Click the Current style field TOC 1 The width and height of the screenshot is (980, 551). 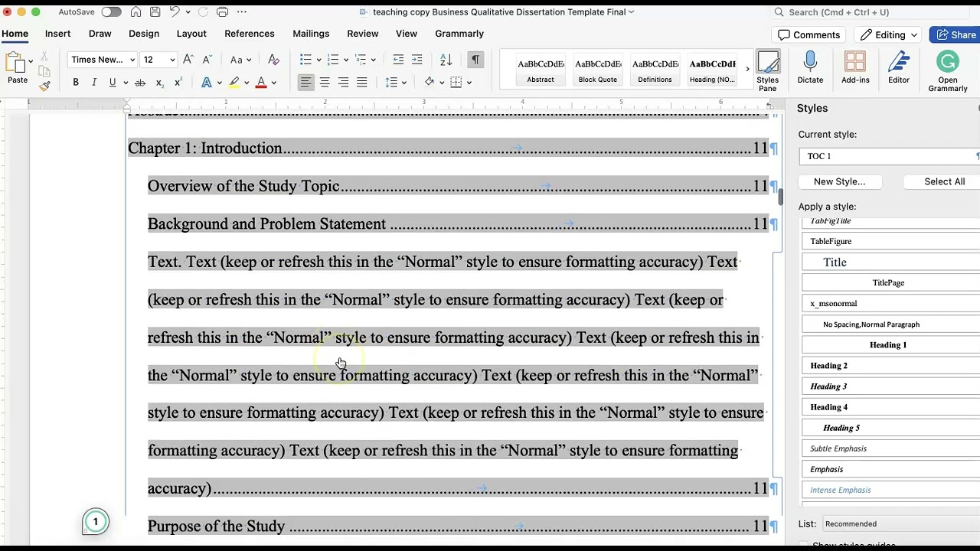[890, 156]
